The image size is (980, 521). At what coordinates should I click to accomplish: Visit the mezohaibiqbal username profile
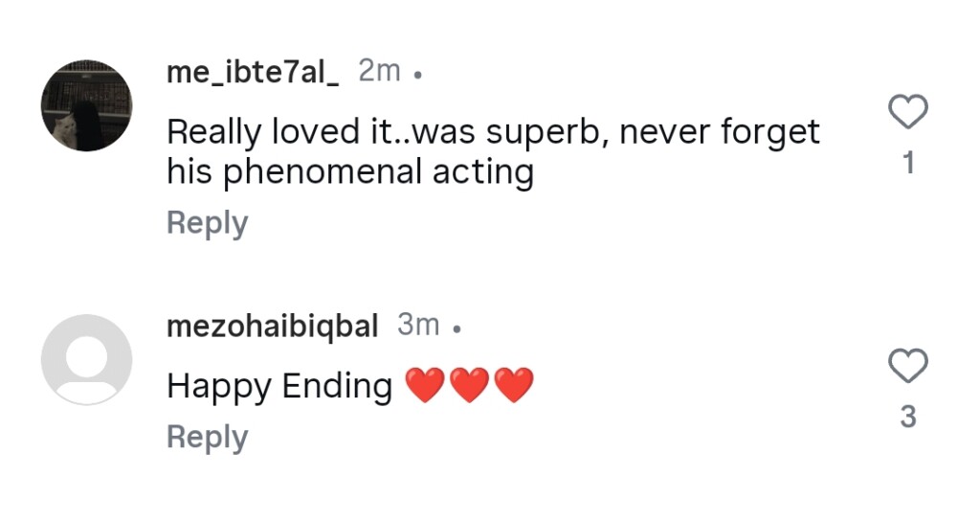(272, 326)
